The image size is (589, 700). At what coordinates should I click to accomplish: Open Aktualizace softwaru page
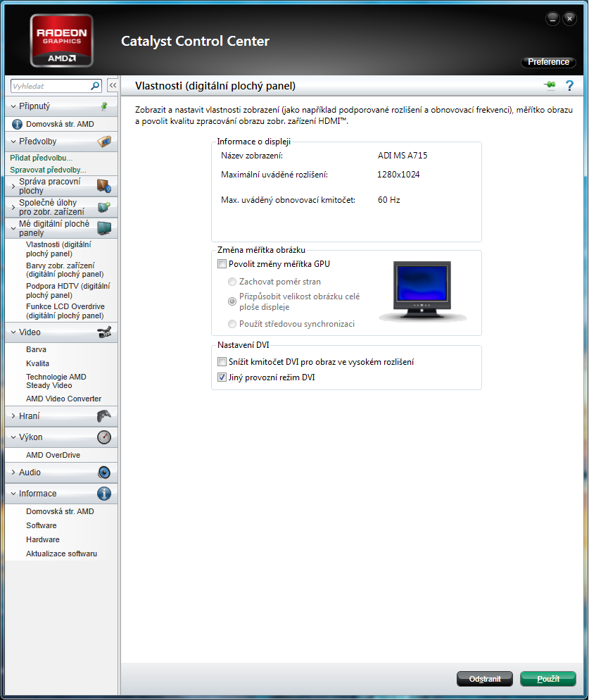[x=62, y=554]
